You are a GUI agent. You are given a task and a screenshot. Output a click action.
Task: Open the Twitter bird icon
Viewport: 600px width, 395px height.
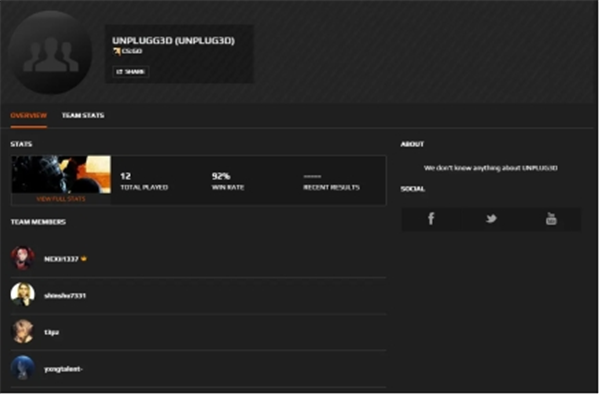[491, 219]
